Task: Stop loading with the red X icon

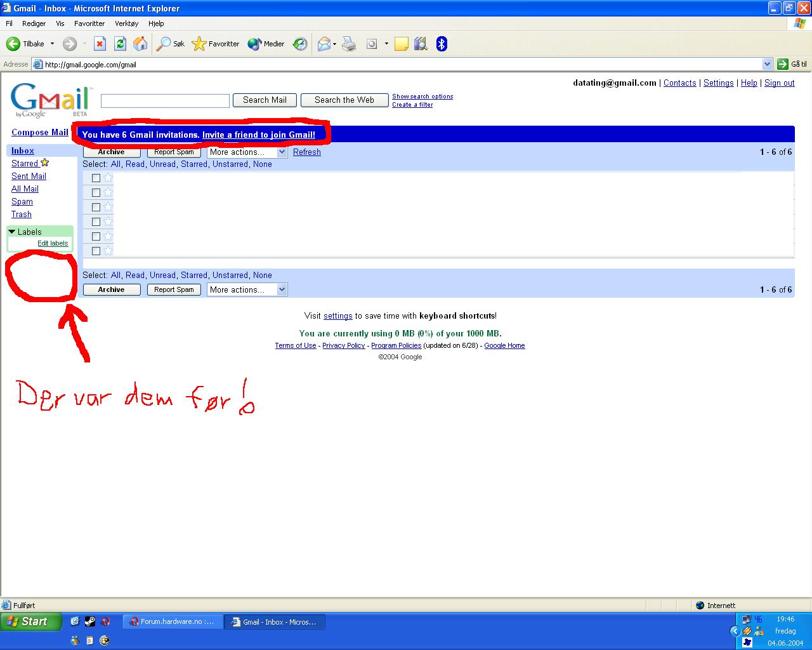Action: (100, 44)
